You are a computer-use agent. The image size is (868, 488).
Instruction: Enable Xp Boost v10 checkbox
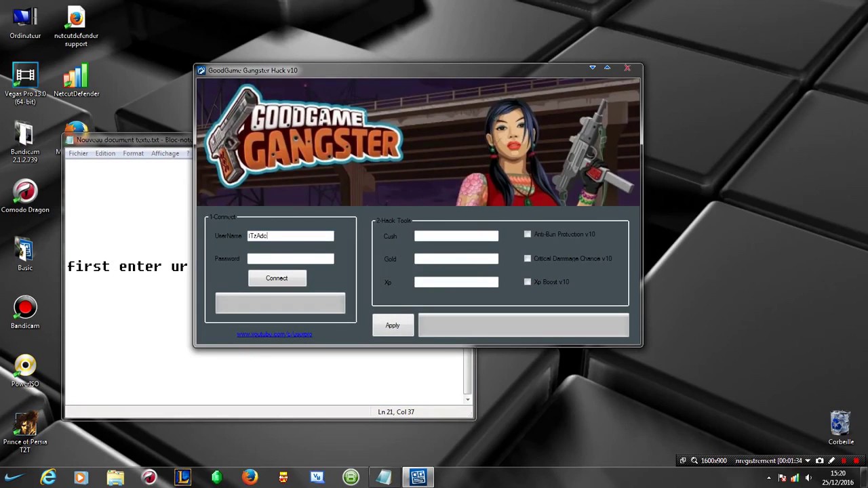pos(528,282)
